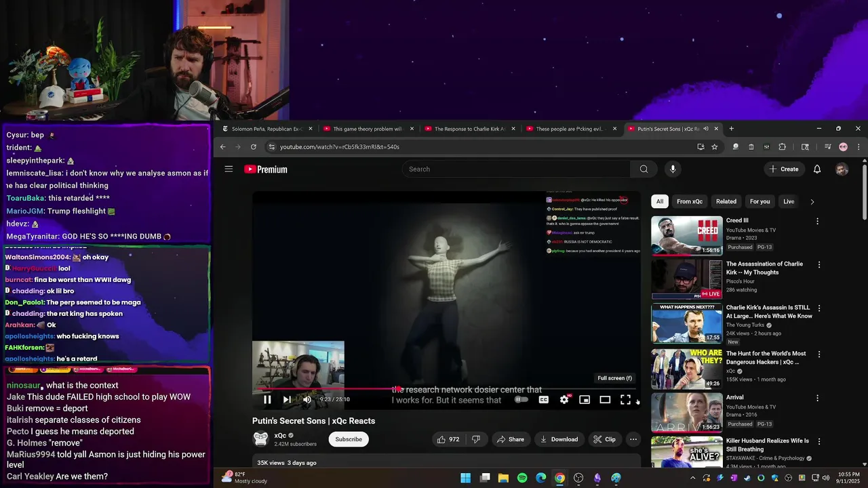Focus the YouTube search field
The width and height of the screenshot is (868, 488).
coord(517,169)
